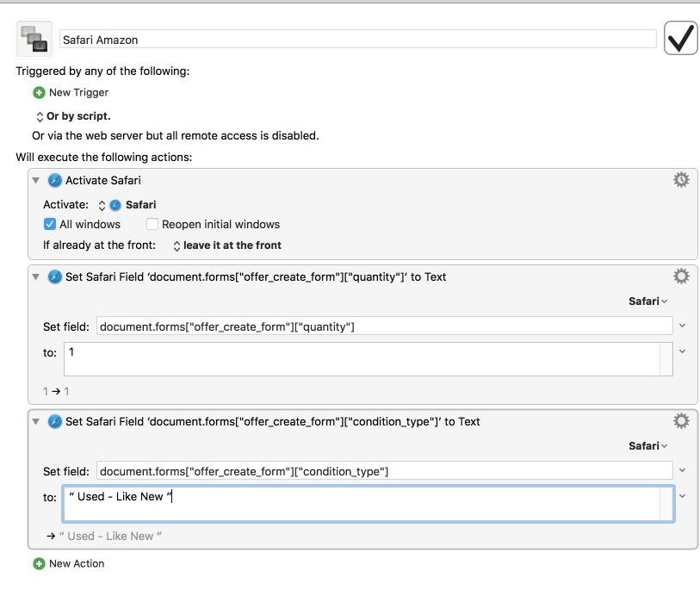700x590 pixels.
Task: Open the token chevron beside quantity Set field
Action: pos(682,326)
